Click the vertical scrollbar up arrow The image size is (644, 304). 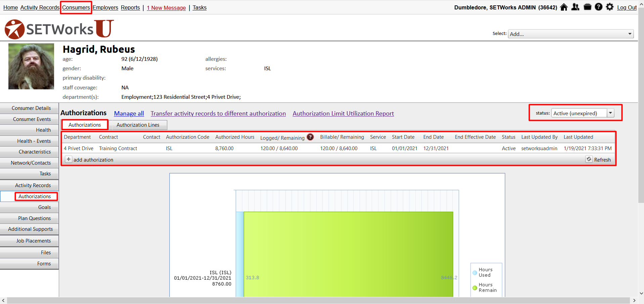(641, 4)
